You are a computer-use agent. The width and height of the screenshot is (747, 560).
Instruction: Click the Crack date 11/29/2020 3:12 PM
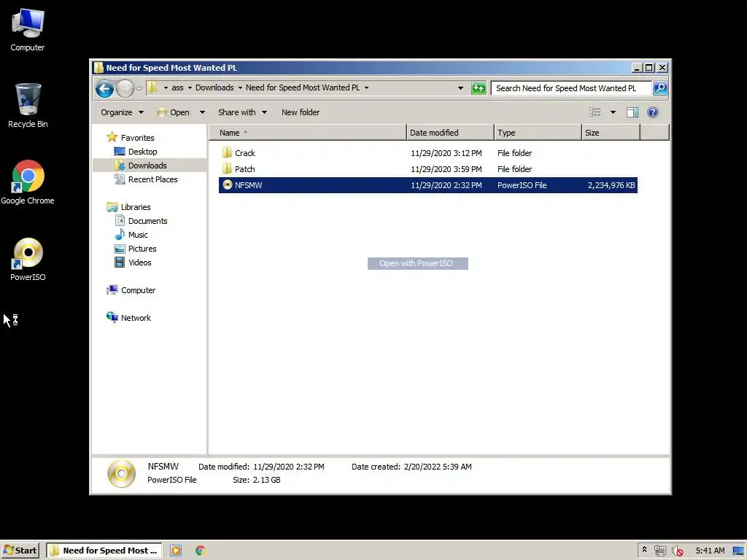point(446,153)
